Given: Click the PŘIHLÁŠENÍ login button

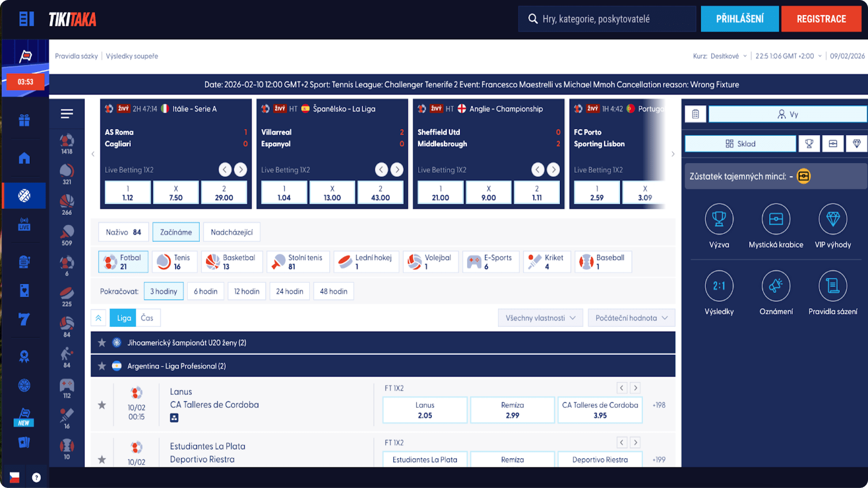Looking at the screenshot, I should (x=740, y=19).
